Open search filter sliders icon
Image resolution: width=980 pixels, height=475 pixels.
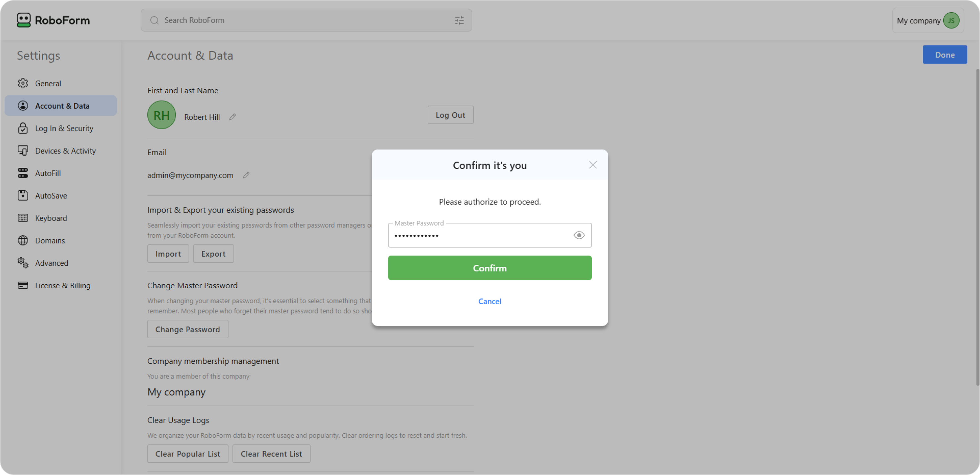459,20
